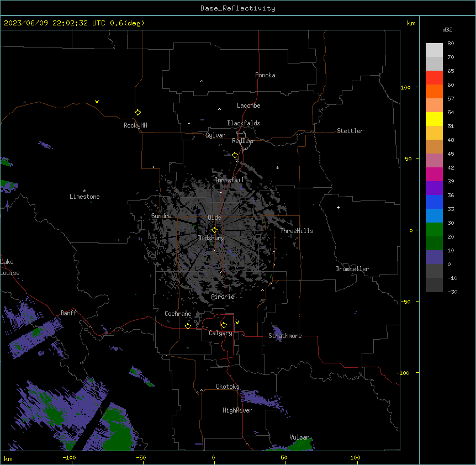The height and width of the screenshot is (465, 476).
Task: Click the Vulcan city label
Action: pos(300,437)
